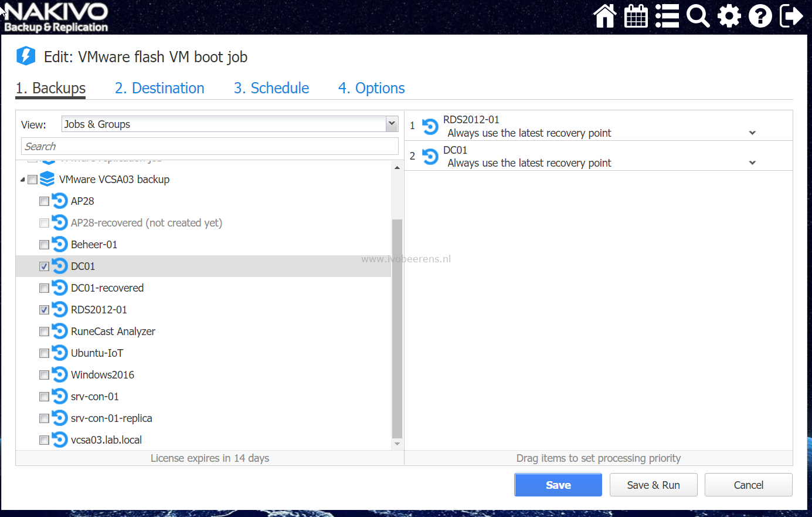This screenshot has width=812, height=517.
Task: Click the Search magnifier icon in top bar
Action: click(x=698, y=16)
